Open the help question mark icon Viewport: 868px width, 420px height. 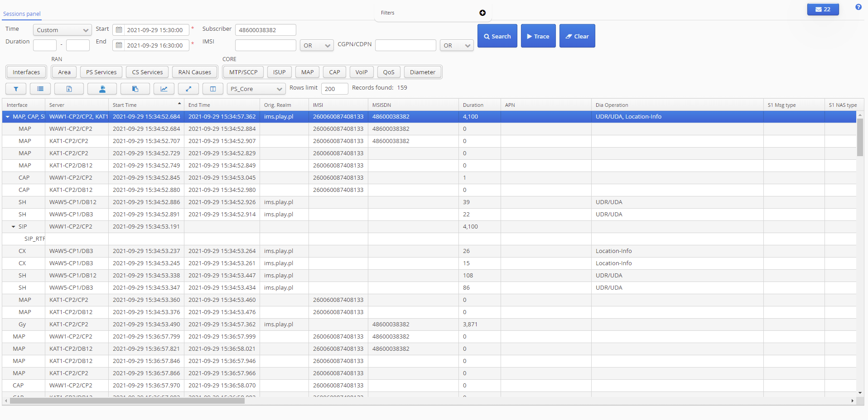pos(858,7)
